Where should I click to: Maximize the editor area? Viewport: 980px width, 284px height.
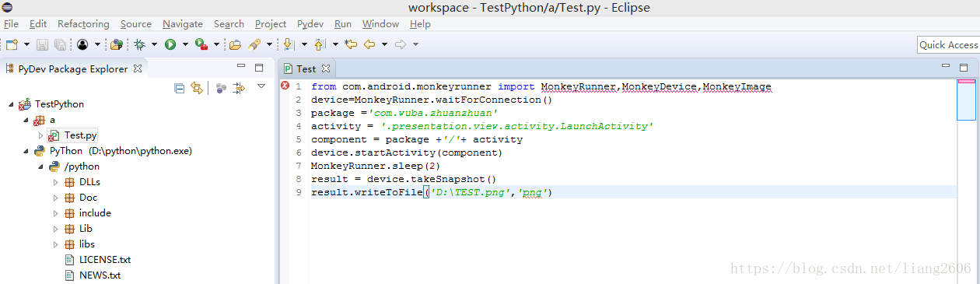click(964, 67)
